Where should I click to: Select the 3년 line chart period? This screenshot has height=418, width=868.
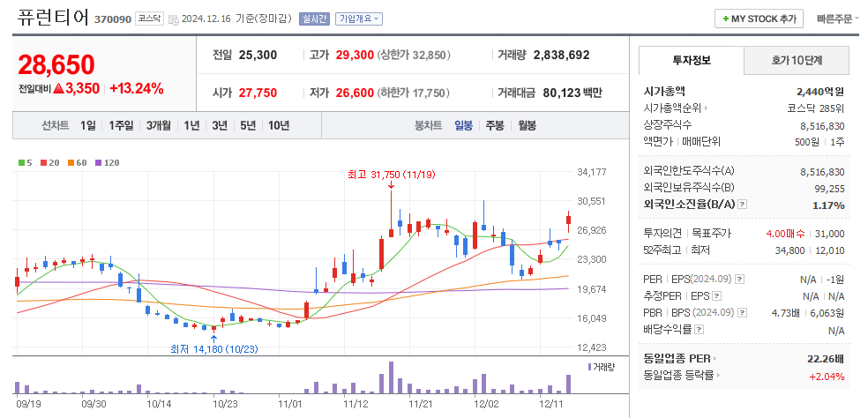220,126
